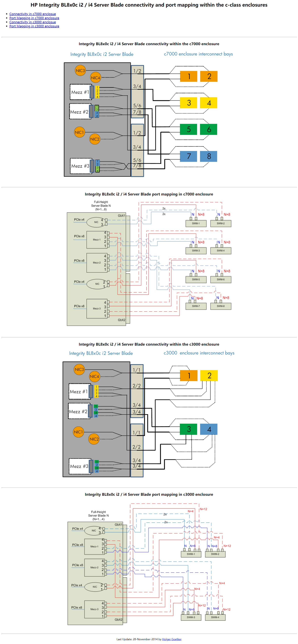
Task: Click the NIC3 circle in c3000 connectivity diagram
Action: (x=80, y=369)
